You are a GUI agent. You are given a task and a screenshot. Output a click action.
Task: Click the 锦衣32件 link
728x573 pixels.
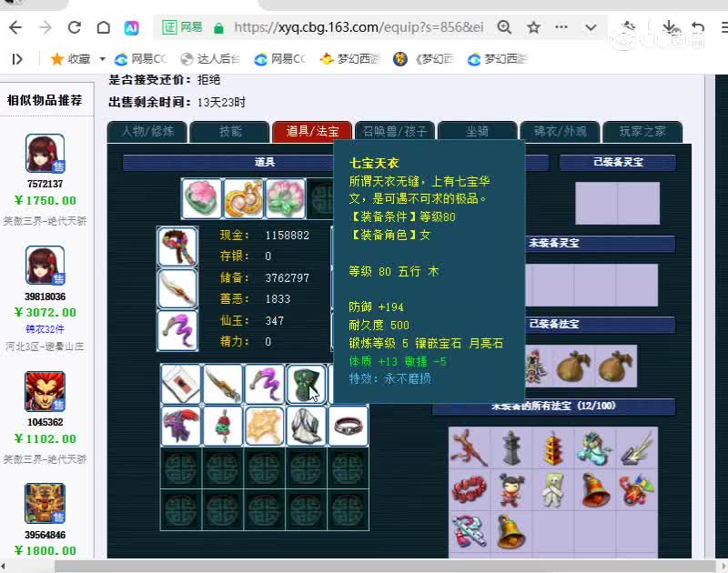click(x=45, y=329)
